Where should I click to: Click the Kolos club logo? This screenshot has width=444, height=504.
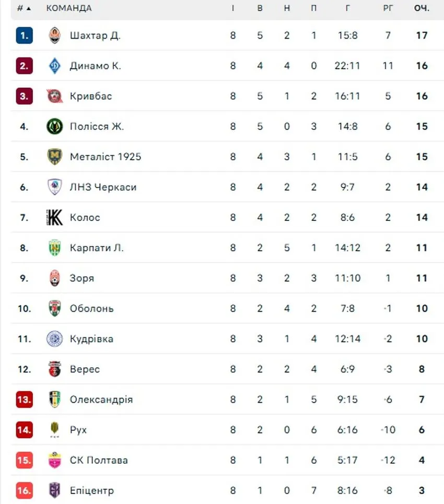point(54,217)
